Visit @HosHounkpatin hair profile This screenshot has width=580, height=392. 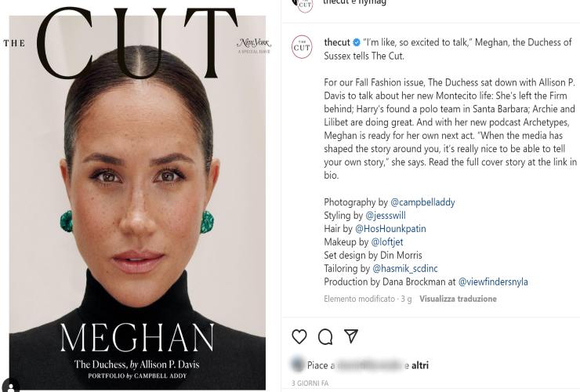click(x=390, y=229)
